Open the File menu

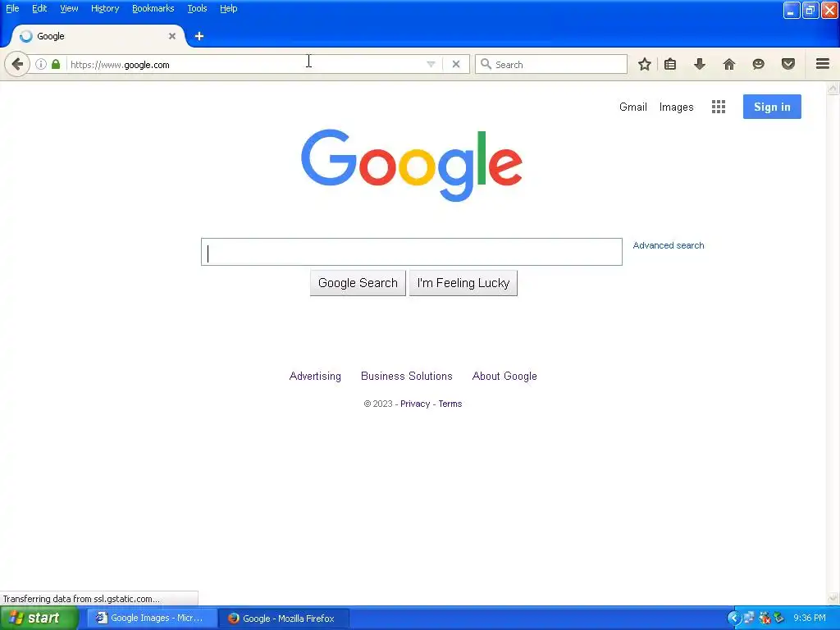click(12, 8)
